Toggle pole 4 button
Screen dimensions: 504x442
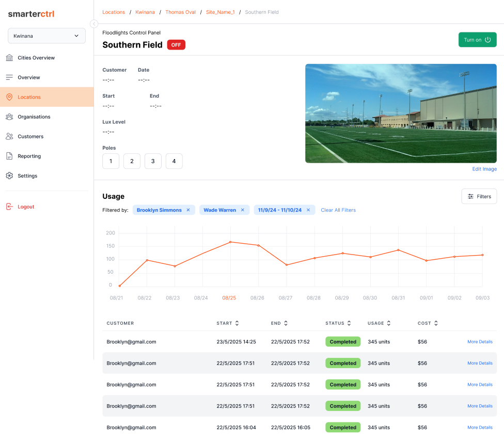click(x=174, y=161)
